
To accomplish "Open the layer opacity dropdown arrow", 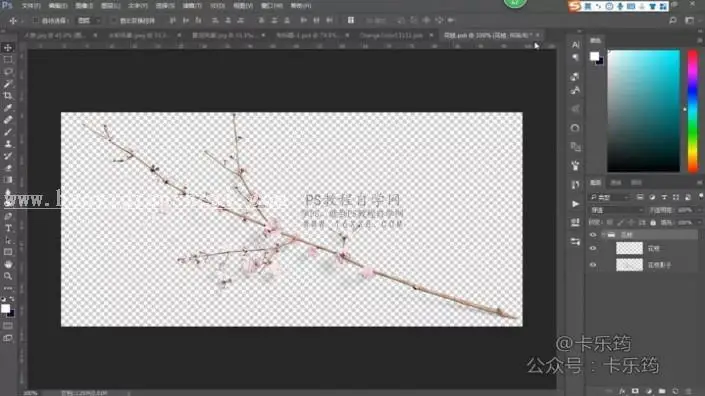I will point(700,210).
